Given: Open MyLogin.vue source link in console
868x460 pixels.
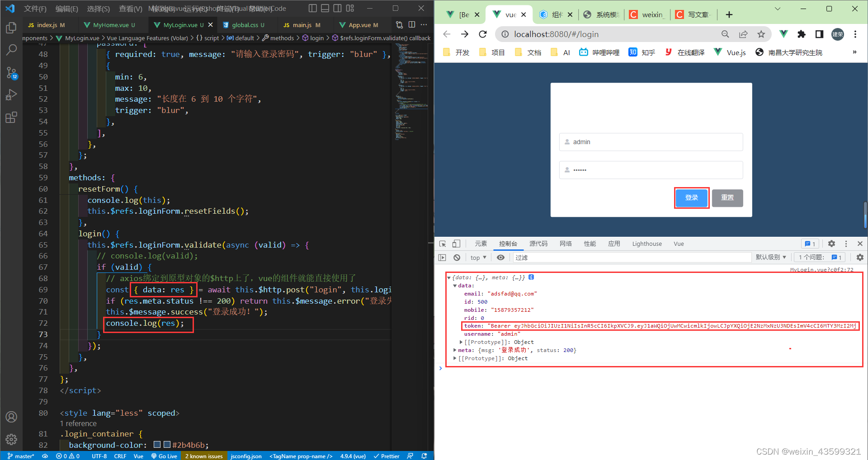Looking at the screenshot, I should pyautogui.click(x=821, y=270).
